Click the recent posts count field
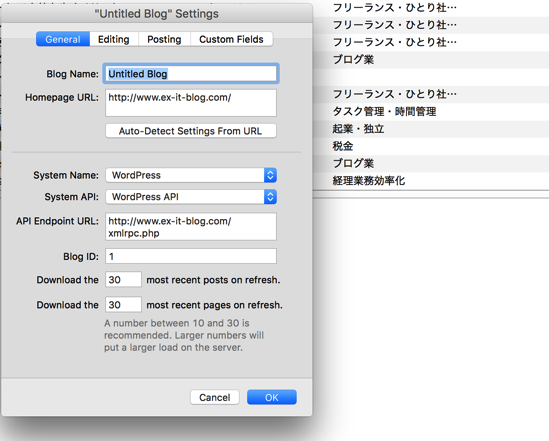Image resolution: width=549 pixels, height=441 pixels. click(x=123, y=279)
